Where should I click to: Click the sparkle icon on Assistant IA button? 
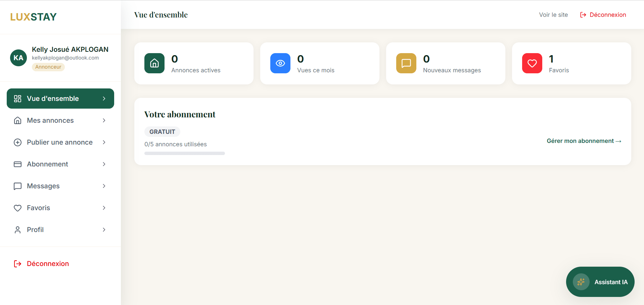point(581,282)
